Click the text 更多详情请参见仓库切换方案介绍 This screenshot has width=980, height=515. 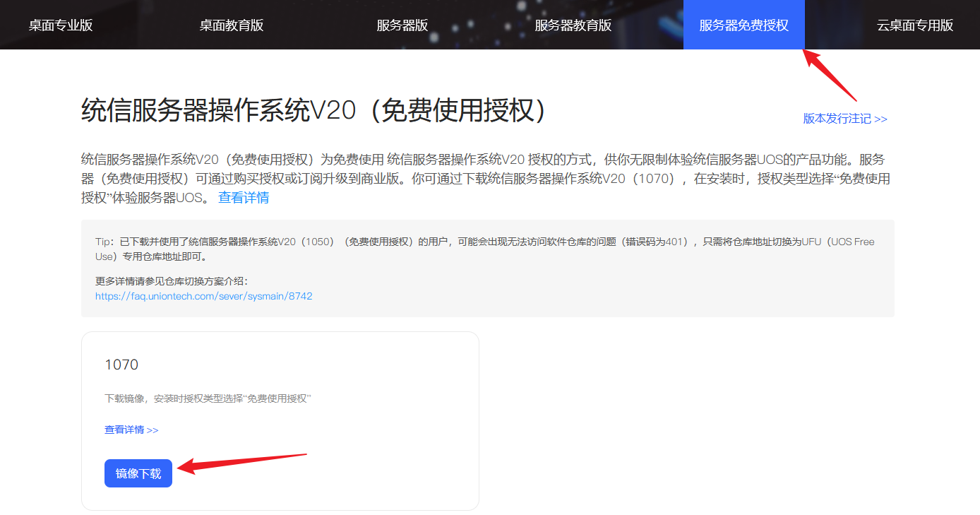pos(172,281)
